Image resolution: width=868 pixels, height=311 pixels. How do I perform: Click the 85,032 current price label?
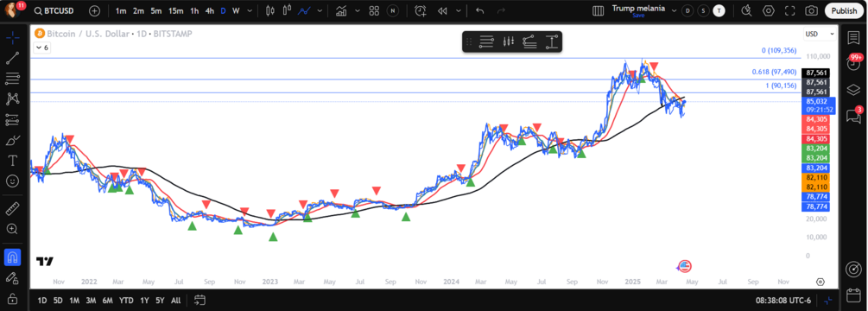point(816,101)
